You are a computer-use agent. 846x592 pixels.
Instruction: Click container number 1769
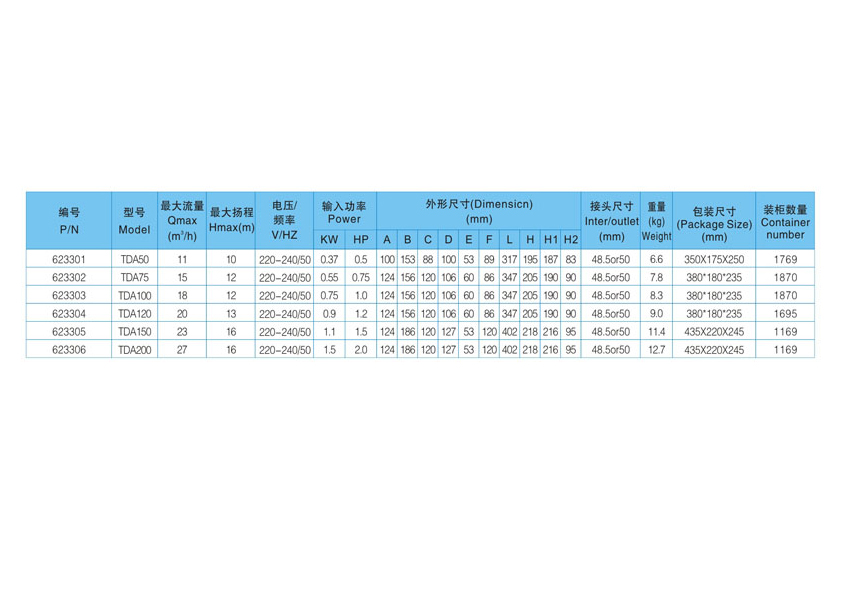click(x=785, y=260)
